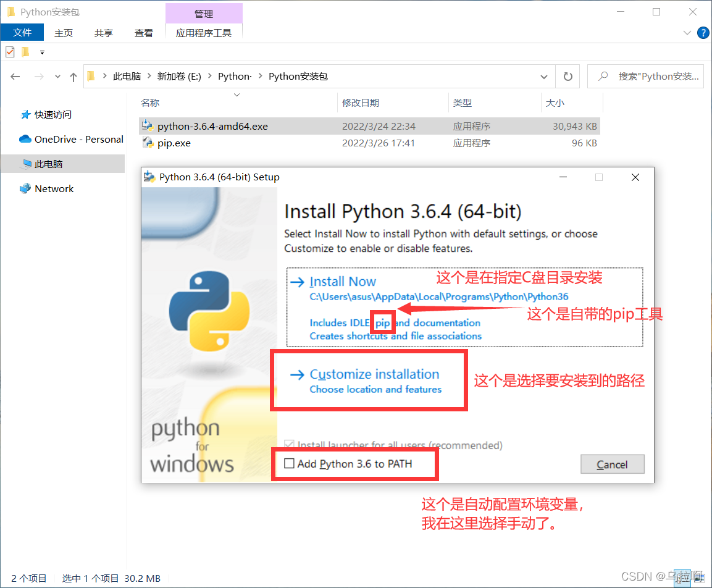Click the python-3.6.4-amd64.exe file icon
This screenshot has height=588, width=712.
147,125
